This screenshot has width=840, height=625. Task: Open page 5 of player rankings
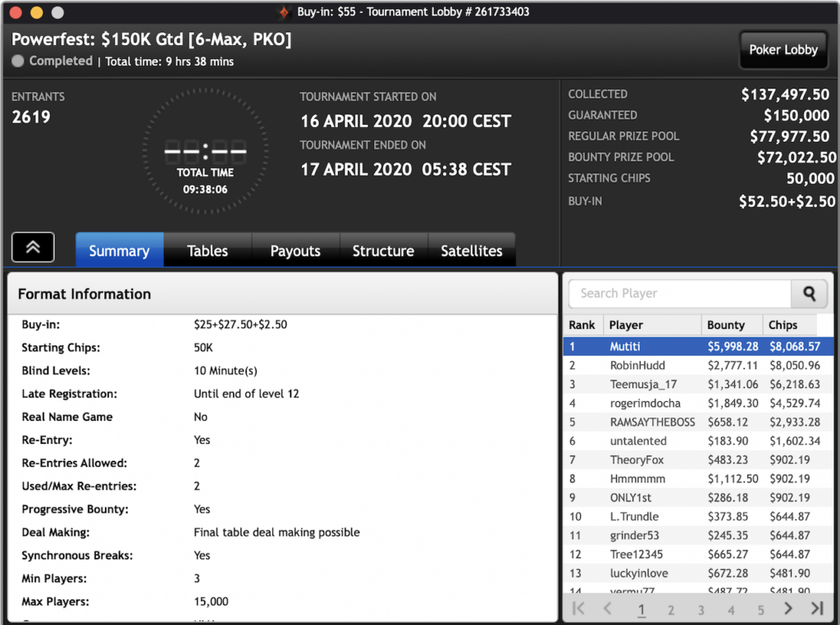(760, 609)
